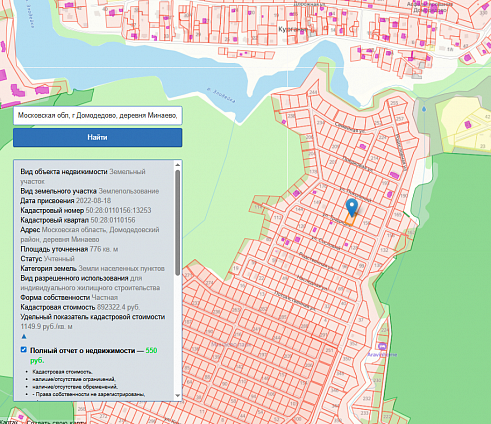491x424 pixels.
Task: Open the purple Aravishome hotel marker
Action: tap(382, 346)
